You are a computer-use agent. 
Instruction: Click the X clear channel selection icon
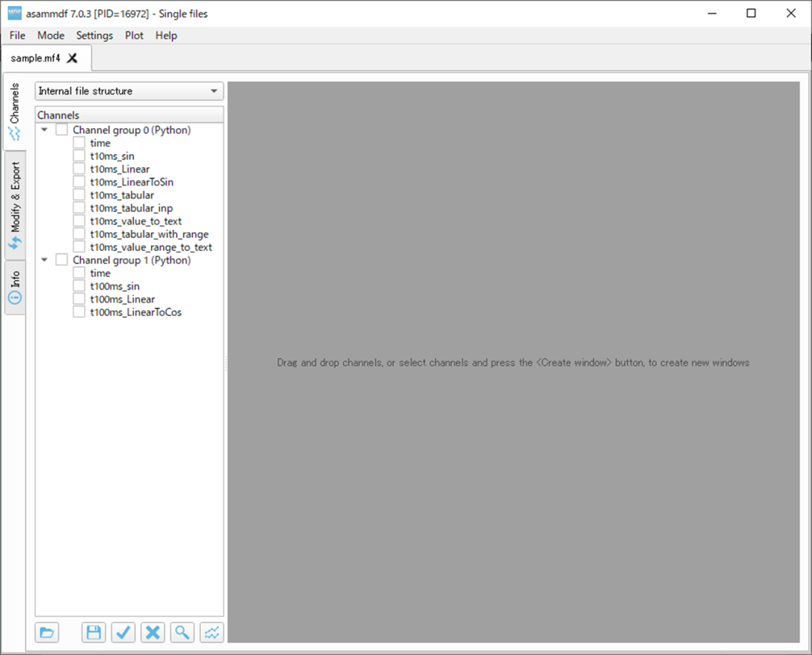[153, 633]
